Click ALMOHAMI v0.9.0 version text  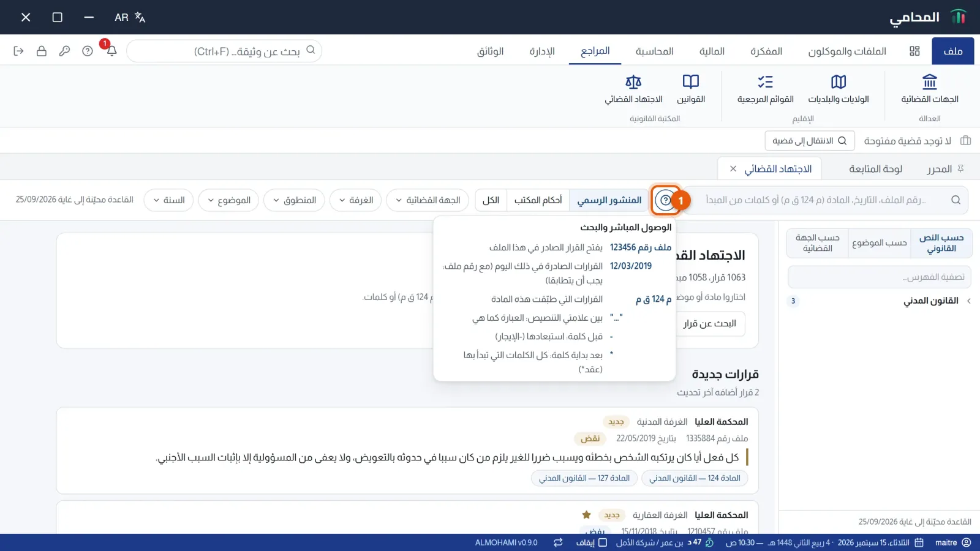click(x=506, y=542)
